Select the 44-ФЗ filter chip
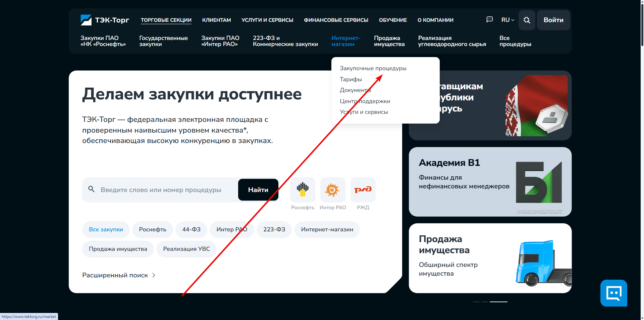Viewport: 644px width, 320px height. pos(192,229)
